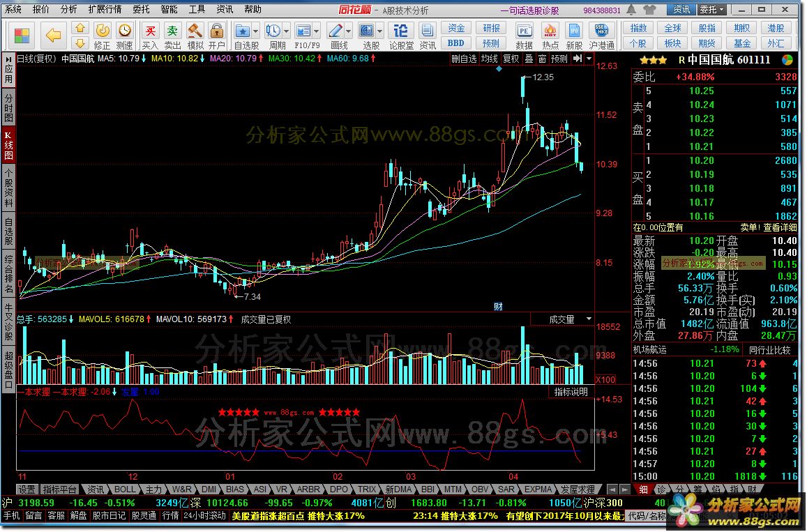The width and height of the screenshot is (807, 532).
Task: Click the 查看详细 link
Action: [780, 227]
